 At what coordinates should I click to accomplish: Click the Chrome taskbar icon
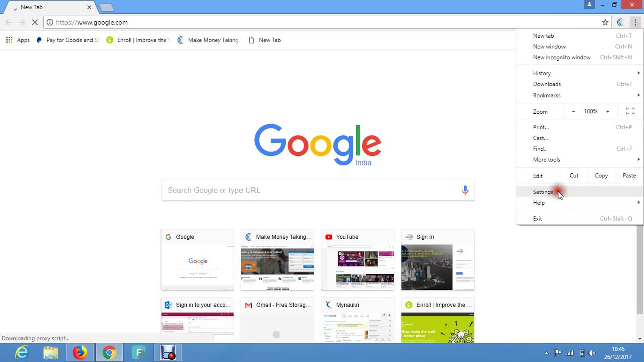(x=109, y=353)
